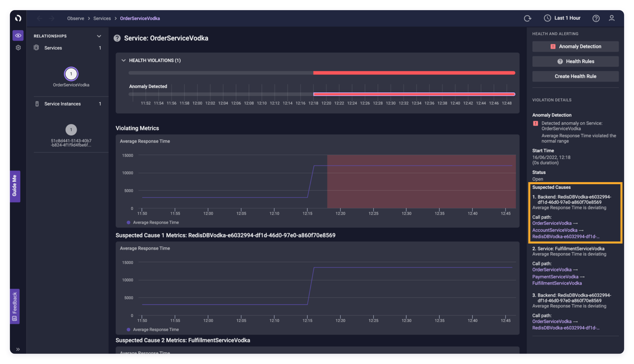Click the Anomaly Detected timeline bar
This screenshot has width=634, height=364.
pyautogui.click(x=414, y=94)
